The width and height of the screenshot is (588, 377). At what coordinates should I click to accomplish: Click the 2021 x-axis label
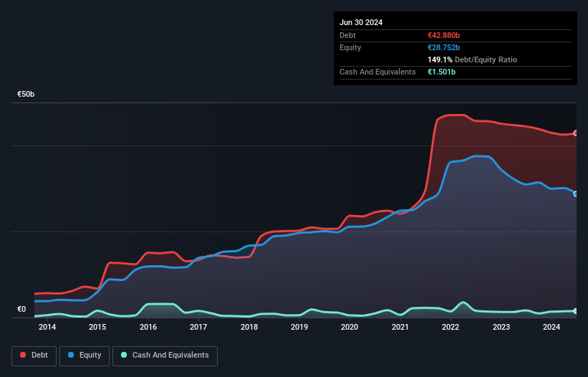400,327
